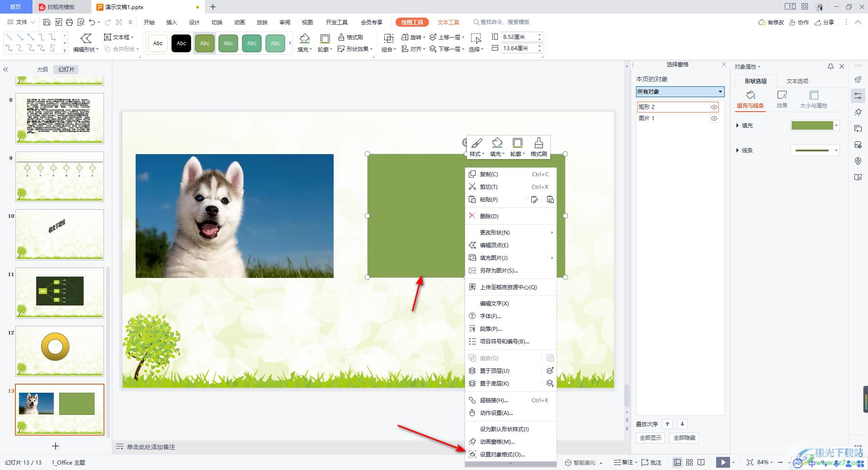Screen dimensions: 868x470
Task: Open a new tab with plus icon
Action: pos(213,7)
